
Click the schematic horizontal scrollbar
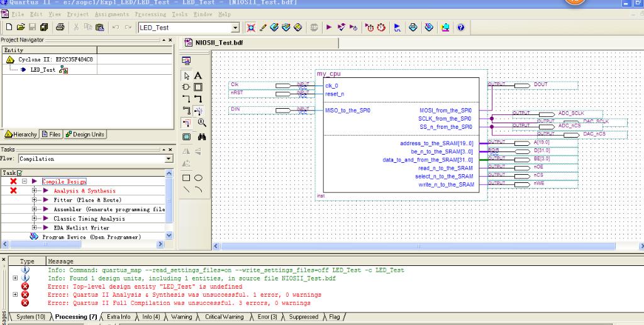(x=418, y=246)
